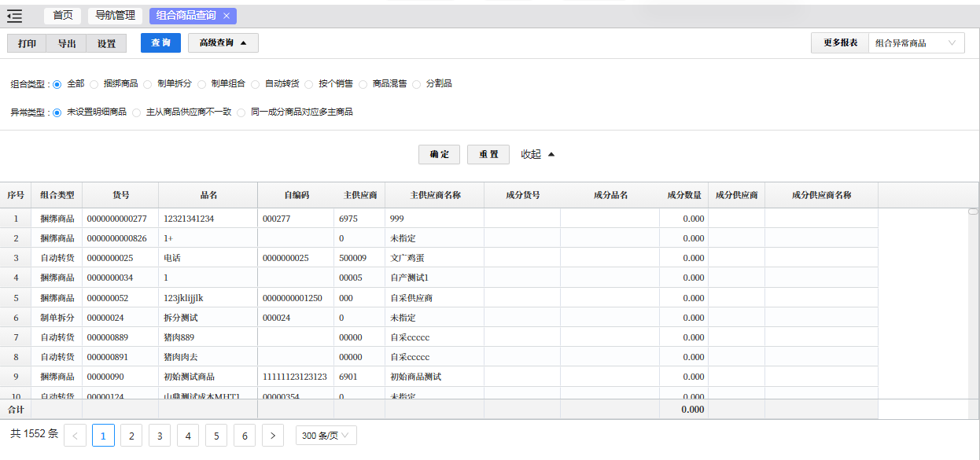The width and height of the screenshot is (980, 460).
Task: Pick the 自动转货 radio option
Action: [x=256, y=83]
